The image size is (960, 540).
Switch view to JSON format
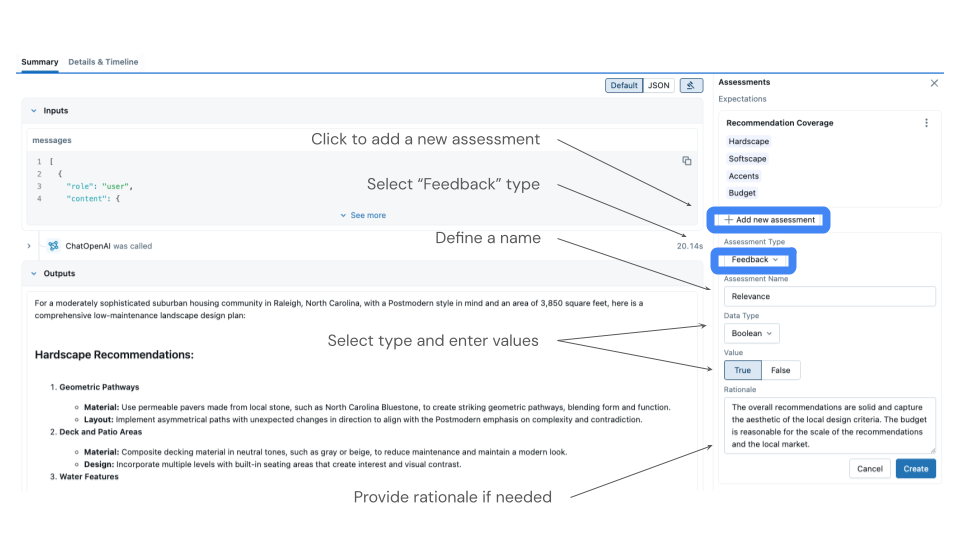coord(659,86)
